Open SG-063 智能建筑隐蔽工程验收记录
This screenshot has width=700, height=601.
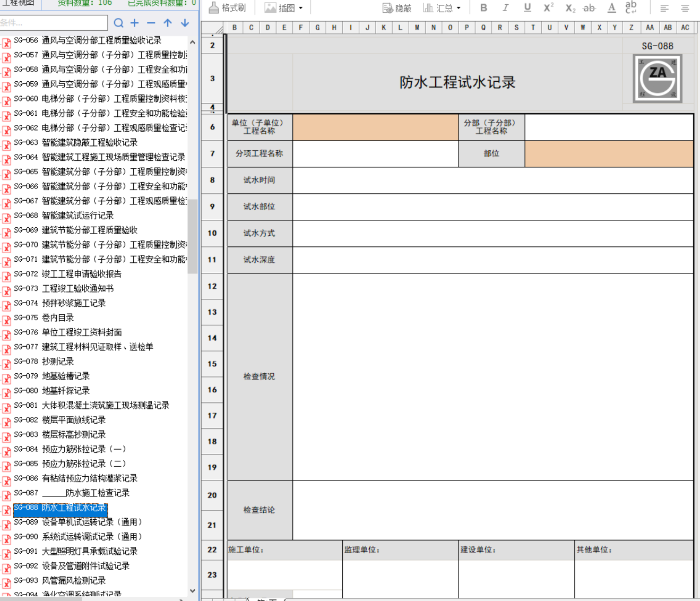(75, 142)
